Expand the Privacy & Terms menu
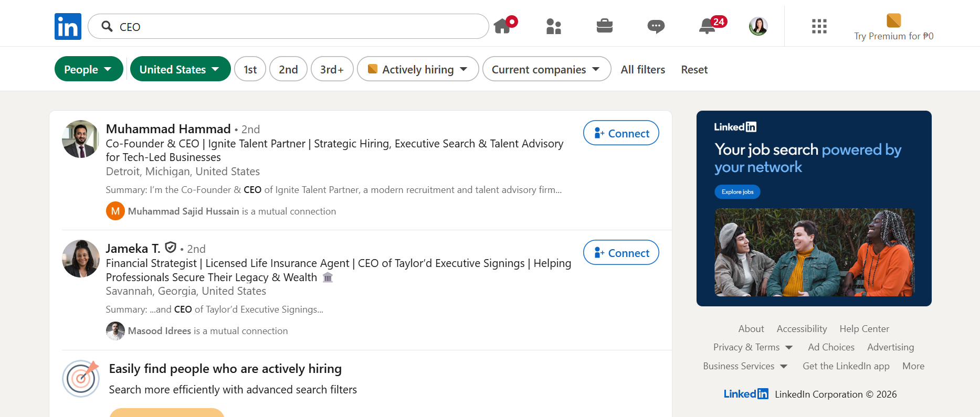The image size is (980, 417). [x=753, y=347]
